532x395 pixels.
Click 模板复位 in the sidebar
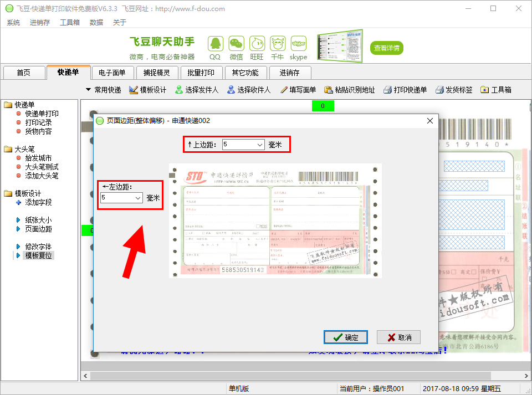click(x=38, y=255)
